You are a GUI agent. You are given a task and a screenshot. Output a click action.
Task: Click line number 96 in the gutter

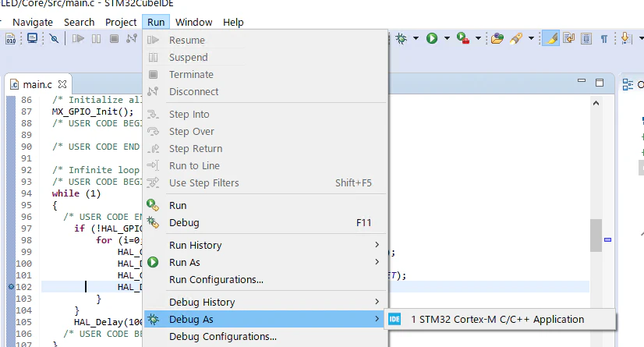[x=27, y=217]
